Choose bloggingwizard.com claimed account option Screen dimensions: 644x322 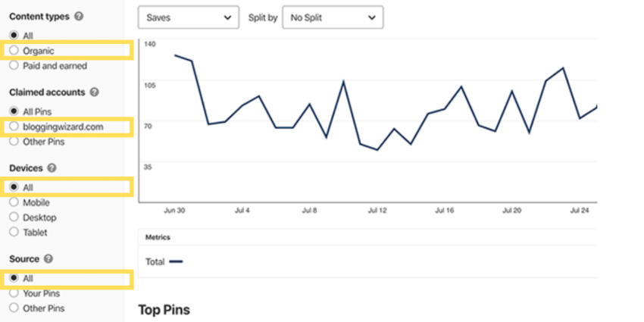point(14,127)
